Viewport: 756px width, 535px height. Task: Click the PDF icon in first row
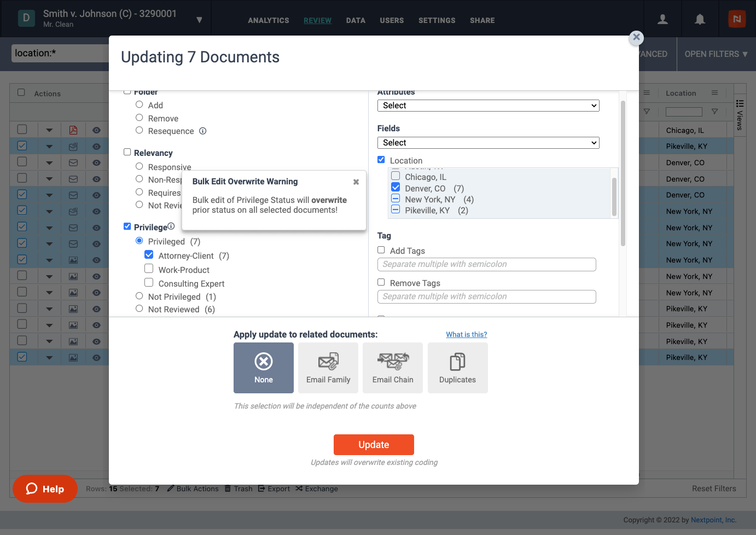73,130
